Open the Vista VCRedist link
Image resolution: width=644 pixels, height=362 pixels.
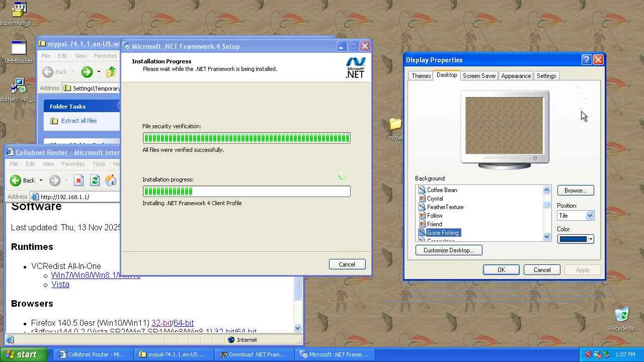pyautogui.click(x=60, y=285)
